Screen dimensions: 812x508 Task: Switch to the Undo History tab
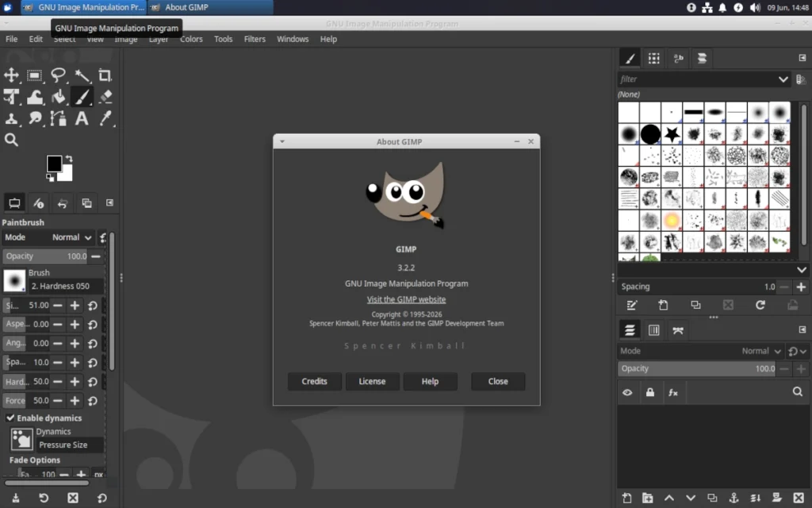coord(63,203)
